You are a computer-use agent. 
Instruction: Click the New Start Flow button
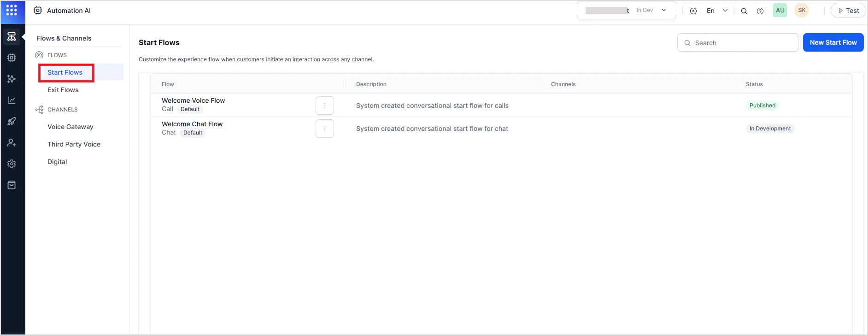point(833,42)
